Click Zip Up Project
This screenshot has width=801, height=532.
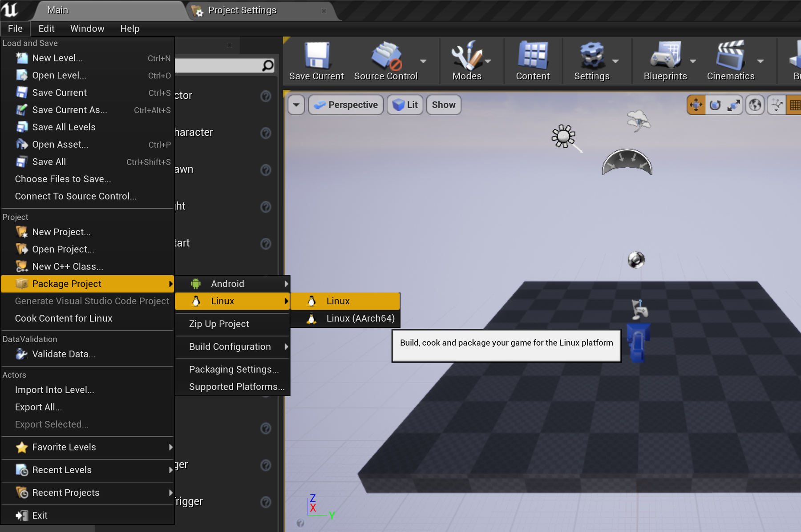[x=232, y=324]
